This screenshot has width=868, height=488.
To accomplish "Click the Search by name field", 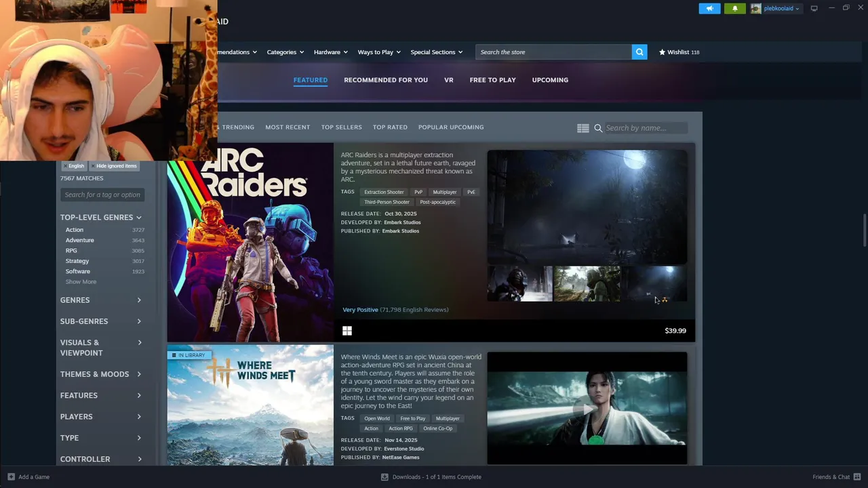I will click(x=646, y=128).
